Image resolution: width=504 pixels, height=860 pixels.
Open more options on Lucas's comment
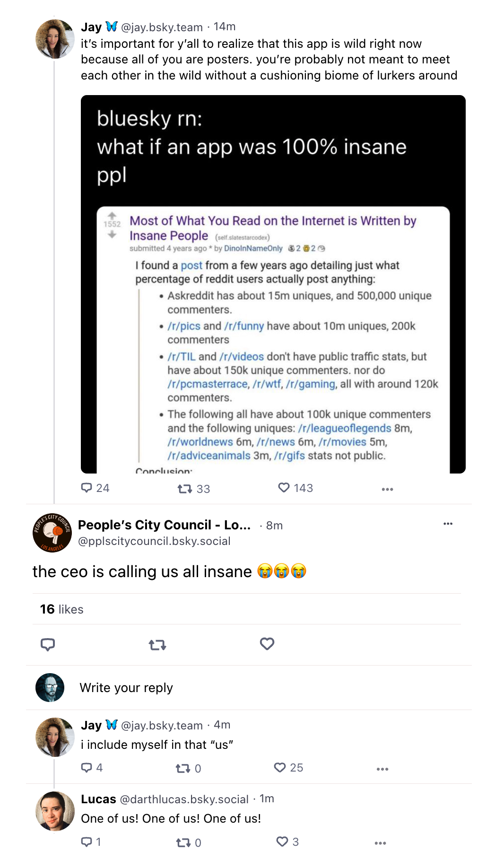pyautogui.click(x=381, y=843)
